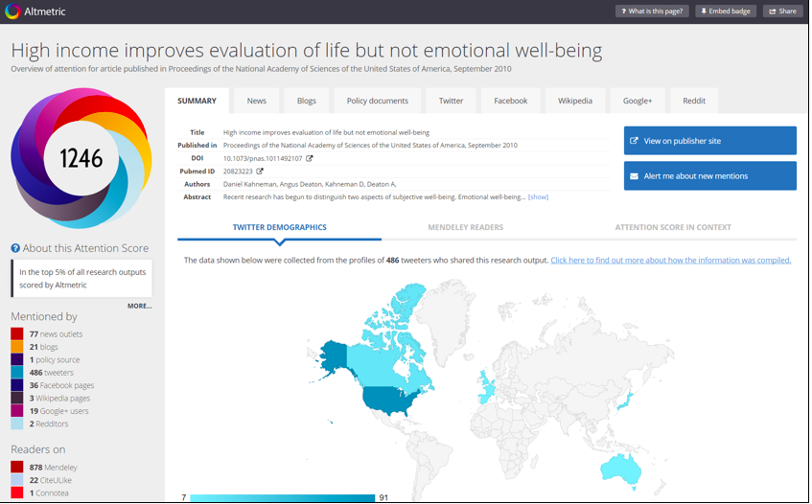Viewport: 812px width, 504px height.
Task: Open the Wikipedia tab
Action: (575, 101)
